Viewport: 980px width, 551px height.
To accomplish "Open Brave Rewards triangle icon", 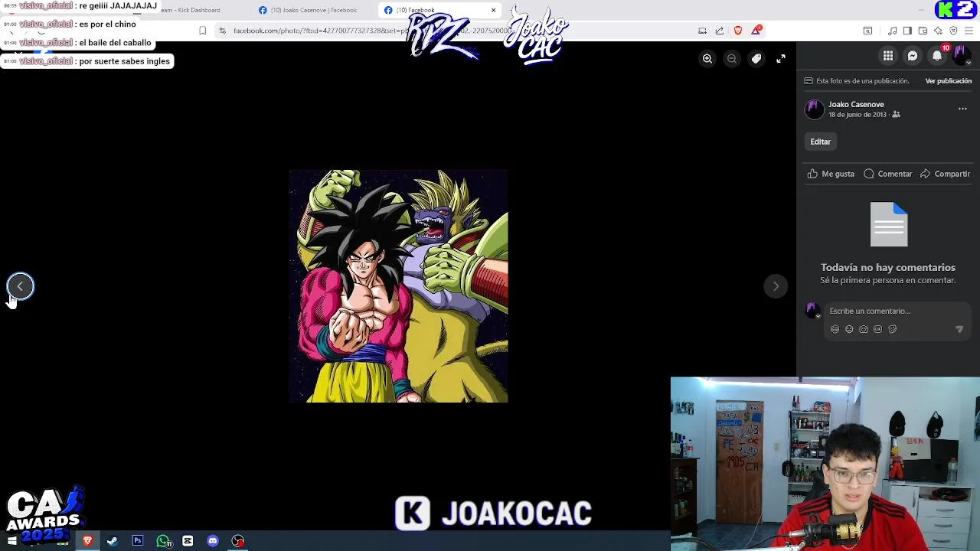I will coord(756,31).
